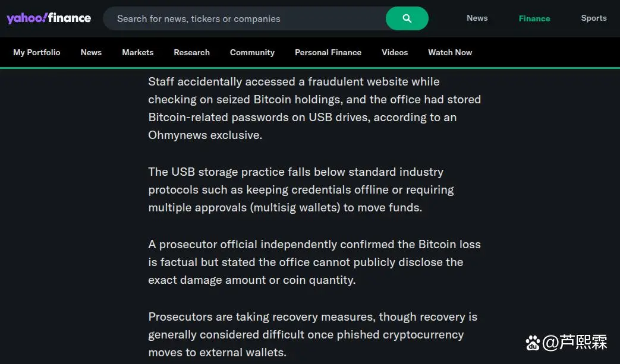Image resolution: width=620 pixels, height=364 pixels.
Task: Click the paragraph about recovery measures
Action: 313,334
